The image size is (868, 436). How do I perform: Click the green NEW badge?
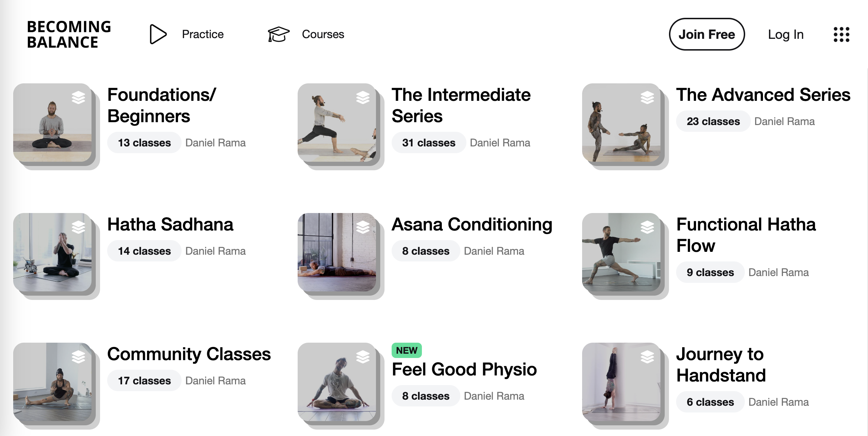pyautogui.click(x=407, y=351)
